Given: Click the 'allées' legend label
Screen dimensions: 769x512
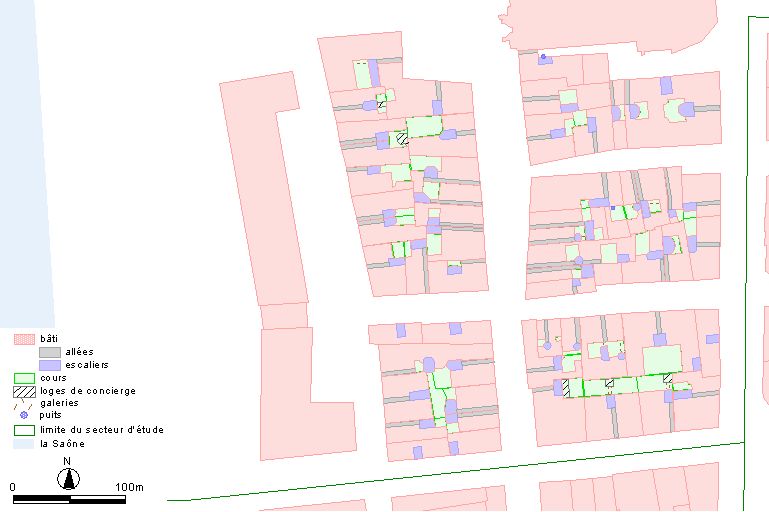Looking at the screenshot, I should click(79, 352).
